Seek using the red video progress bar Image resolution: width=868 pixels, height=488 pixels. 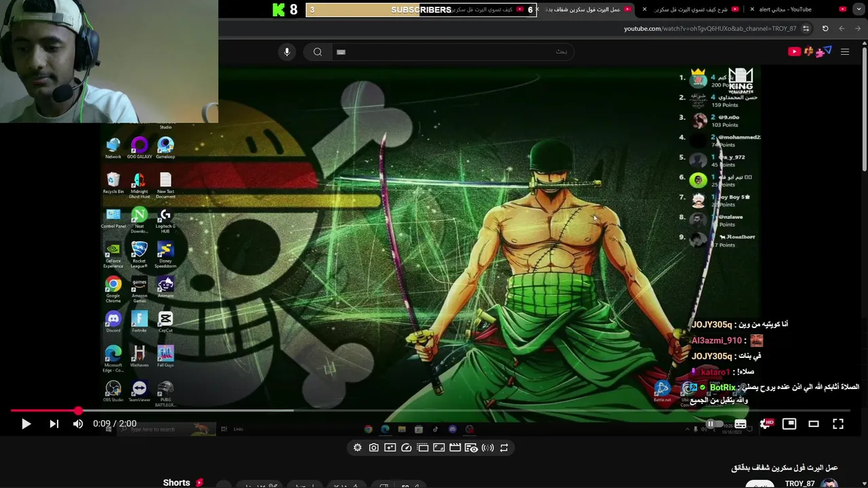tap(431, 411)
